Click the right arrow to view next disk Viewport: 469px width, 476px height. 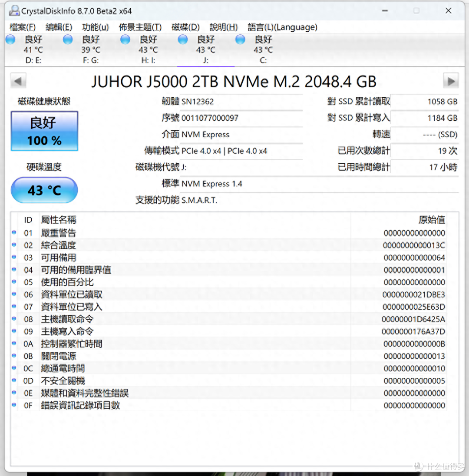[x=451, y=80]
